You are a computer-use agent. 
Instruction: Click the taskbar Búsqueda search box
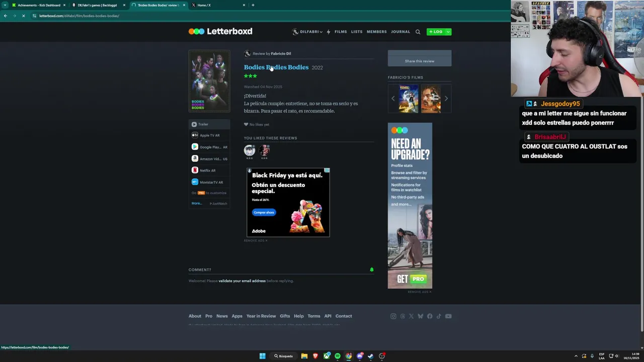284,356
